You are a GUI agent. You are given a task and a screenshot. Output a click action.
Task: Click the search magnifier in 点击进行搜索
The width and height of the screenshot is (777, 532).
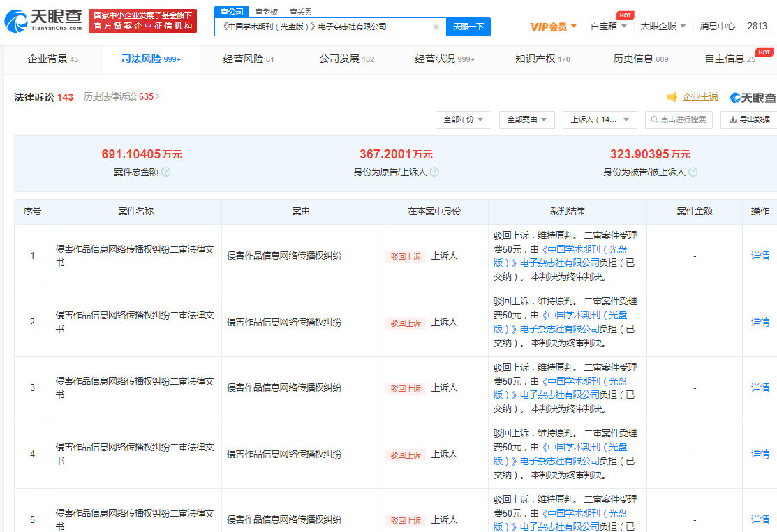pos(654,119)
